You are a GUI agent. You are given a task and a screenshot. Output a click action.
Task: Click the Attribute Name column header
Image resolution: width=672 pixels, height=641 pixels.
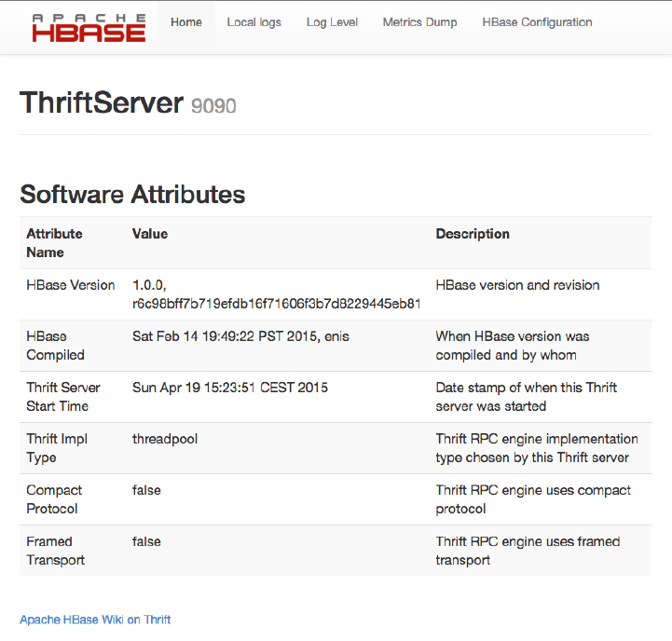[x=54, y=243]
